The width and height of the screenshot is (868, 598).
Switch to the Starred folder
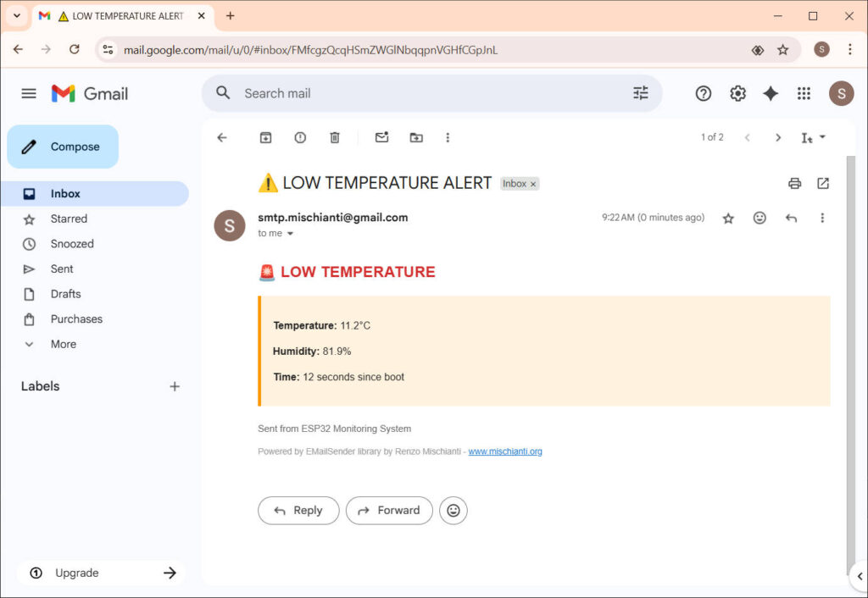pos(68,219)
